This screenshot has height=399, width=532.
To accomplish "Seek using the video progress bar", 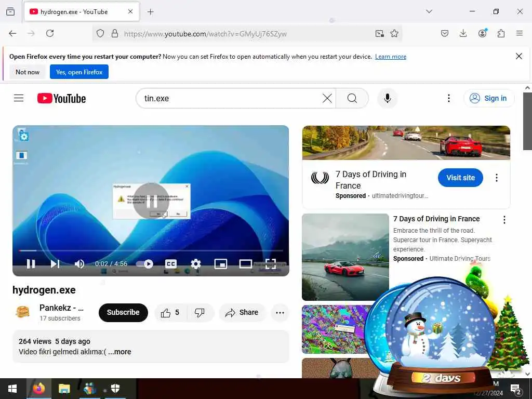I will (151, 251).
